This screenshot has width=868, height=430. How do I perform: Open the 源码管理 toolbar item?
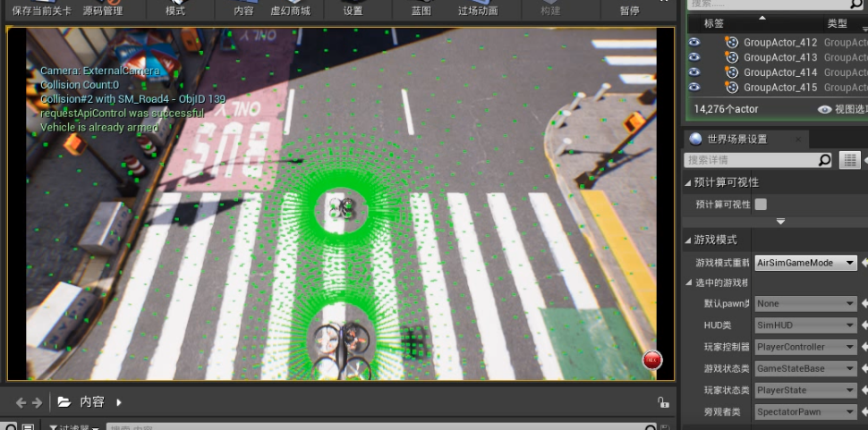click(102, 10)
